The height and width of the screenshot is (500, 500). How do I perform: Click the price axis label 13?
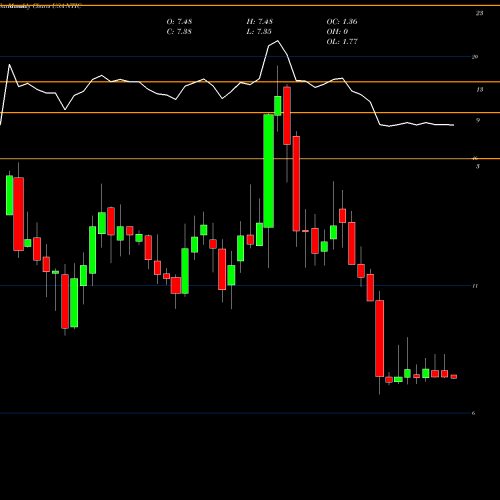pyautogui.click(x=479, y=89)
